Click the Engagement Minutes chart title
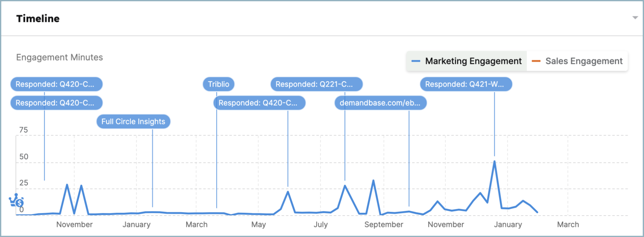 coord(60,57)
